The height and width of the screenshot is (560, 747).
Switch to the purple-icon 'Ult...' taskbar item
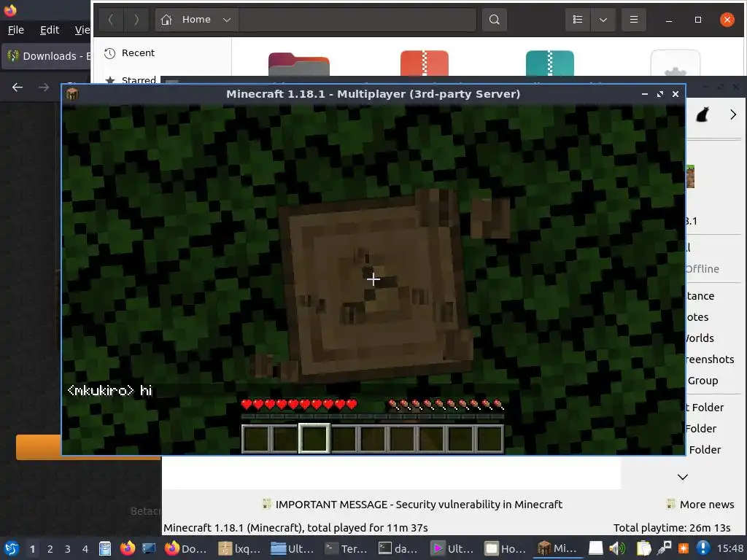(453, 548)
